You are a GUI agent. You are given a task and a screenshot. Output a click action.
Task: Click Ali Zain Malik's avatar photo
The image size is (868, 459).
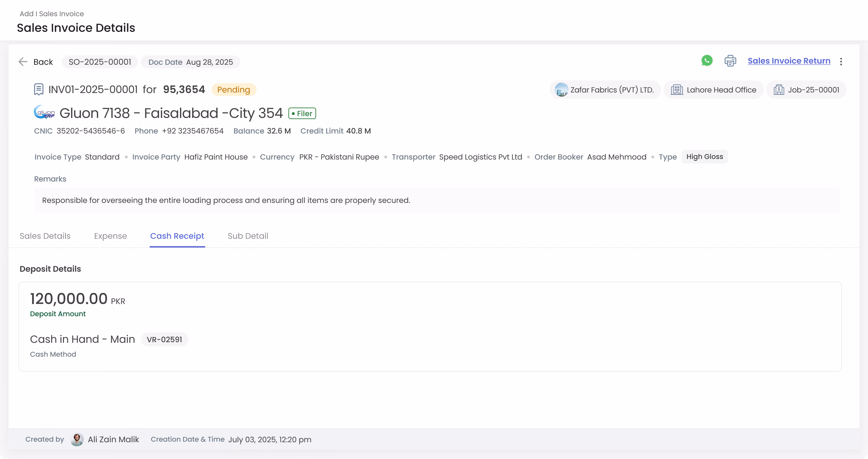77,439
